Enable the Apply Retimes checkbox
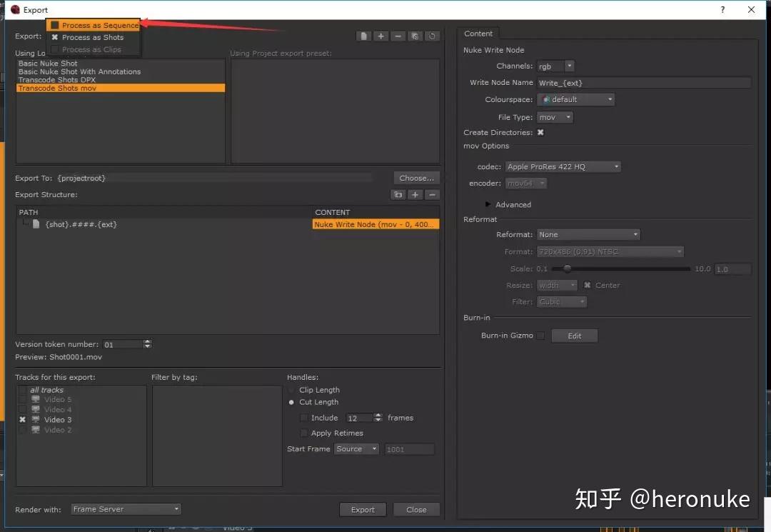This screenshot has height=532, width=771. [x=304, y=433]
